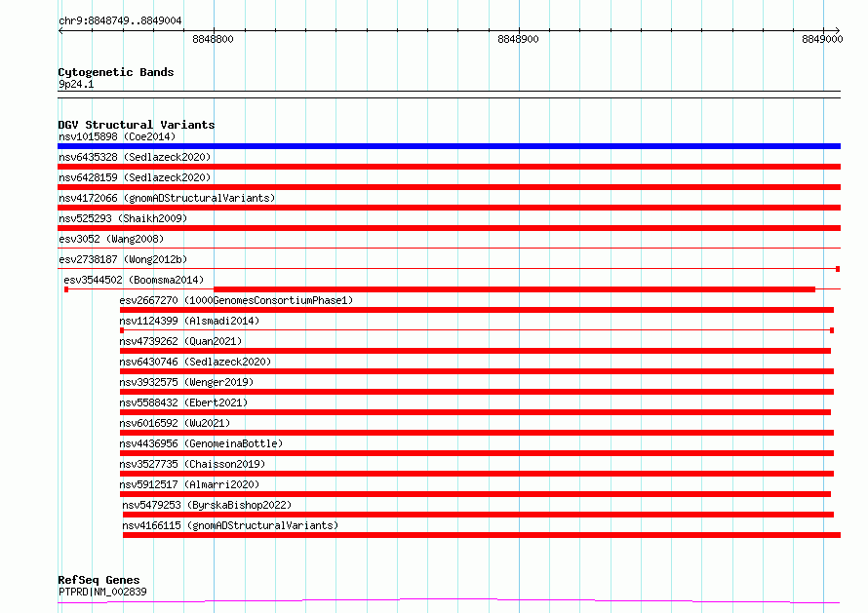Open nsv4172066 (gnomADStructuralVariants) entry

(x=167, y=198)
